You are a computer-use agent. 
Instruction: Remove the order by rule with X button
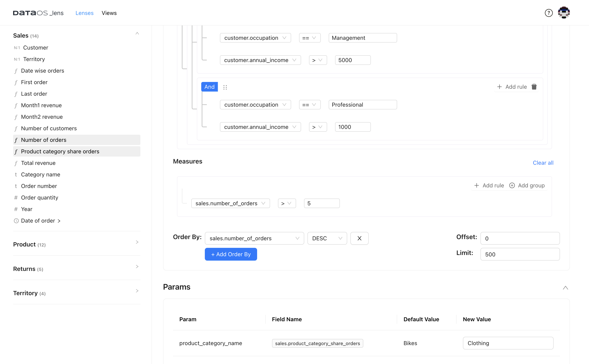(359, 238)
